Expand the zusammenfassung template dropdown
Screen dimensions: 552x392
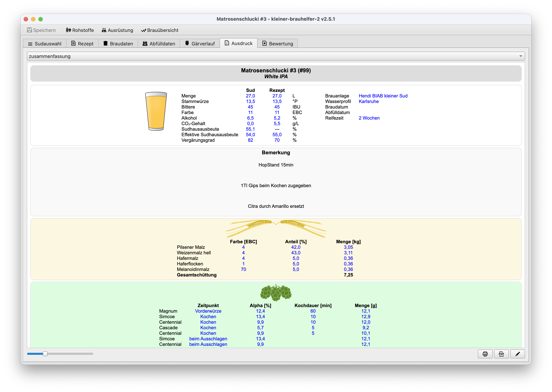pos(276,56)
